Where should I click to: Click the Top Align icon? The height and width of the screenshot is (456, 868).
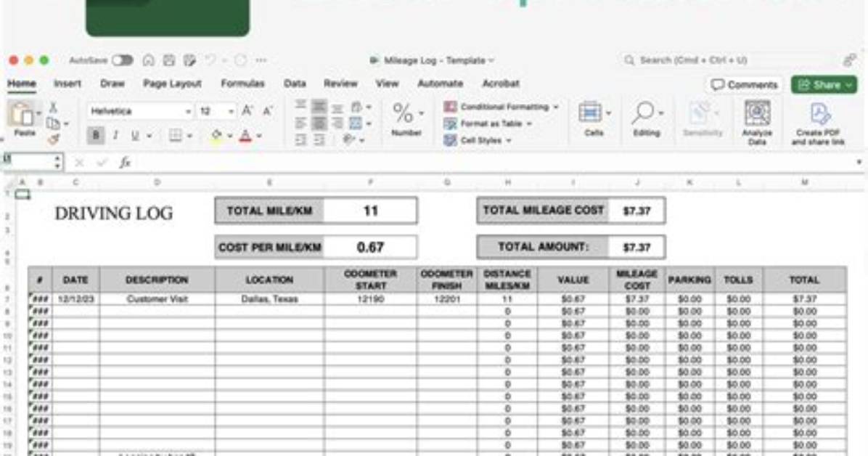(300, 105)
